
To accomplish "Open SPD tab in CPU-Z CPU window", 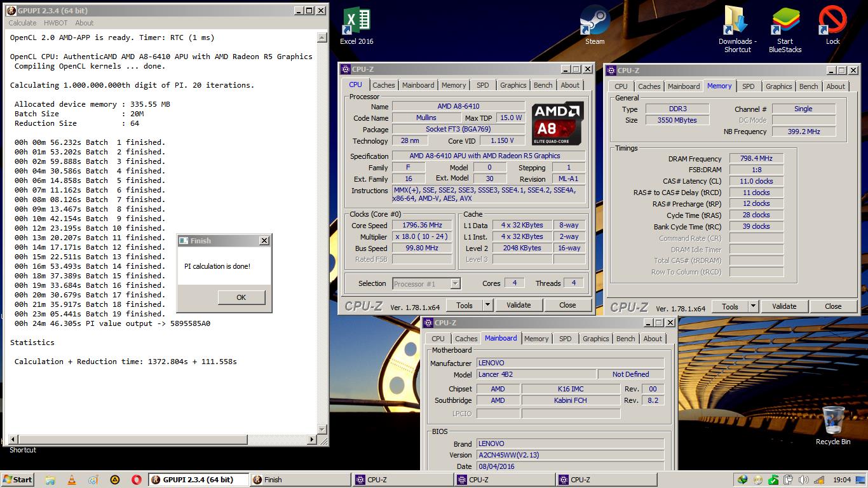I will [x=483, y=85].
